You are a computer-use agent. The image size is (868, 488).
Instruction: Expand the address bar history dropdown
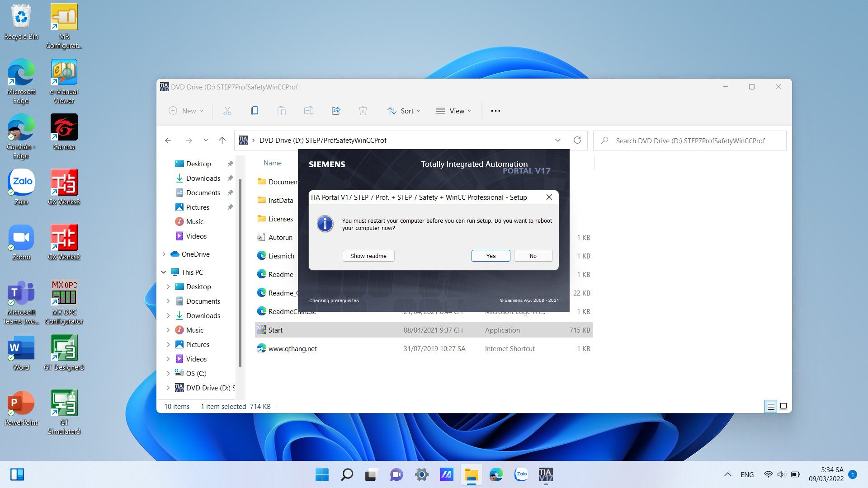point(557,140)
